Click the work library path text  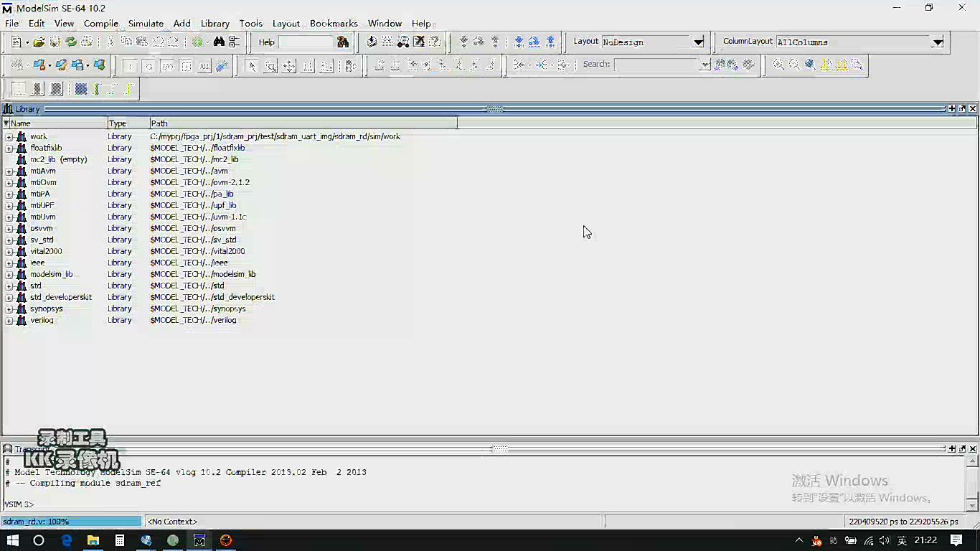point(275,136)
